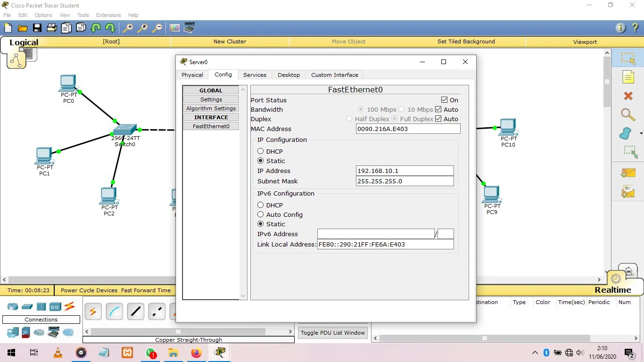This screenshot has width=644, height=362.
Task: Zoom out of the workspace
Action: (157, 28)
